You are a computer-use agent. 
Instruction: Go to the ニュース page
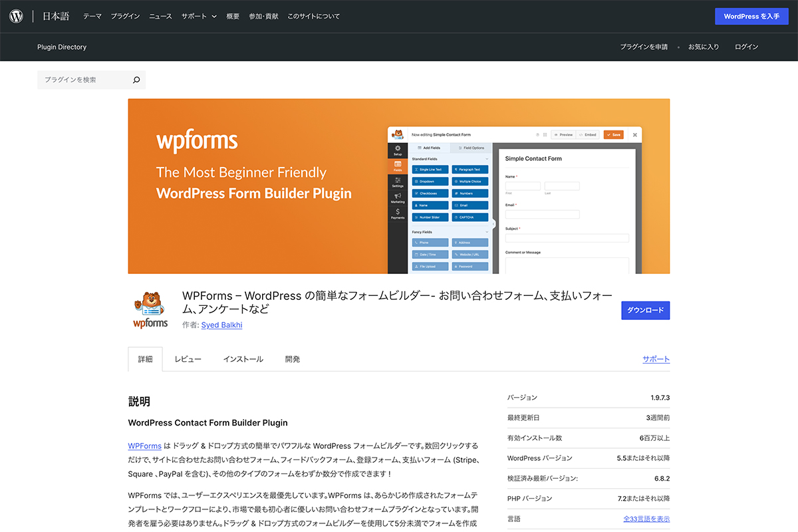[160, 17]
